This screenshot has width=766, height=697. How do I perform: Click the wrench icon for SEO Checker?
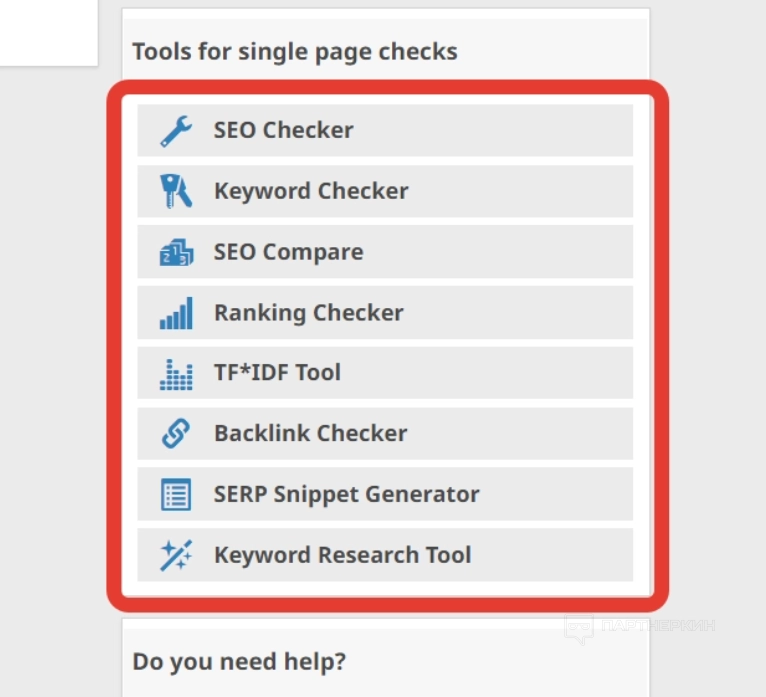coord(176,131)
